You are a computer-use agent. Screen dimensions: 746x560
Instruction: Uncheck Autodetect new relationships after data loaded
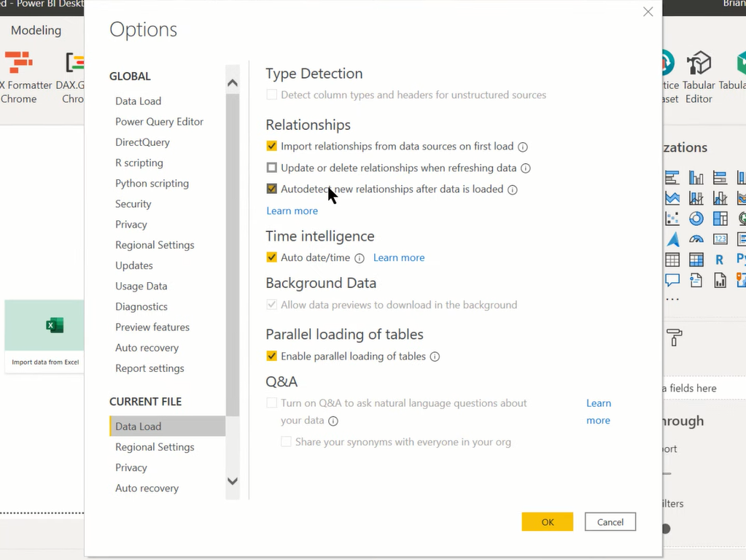(272, 189)
